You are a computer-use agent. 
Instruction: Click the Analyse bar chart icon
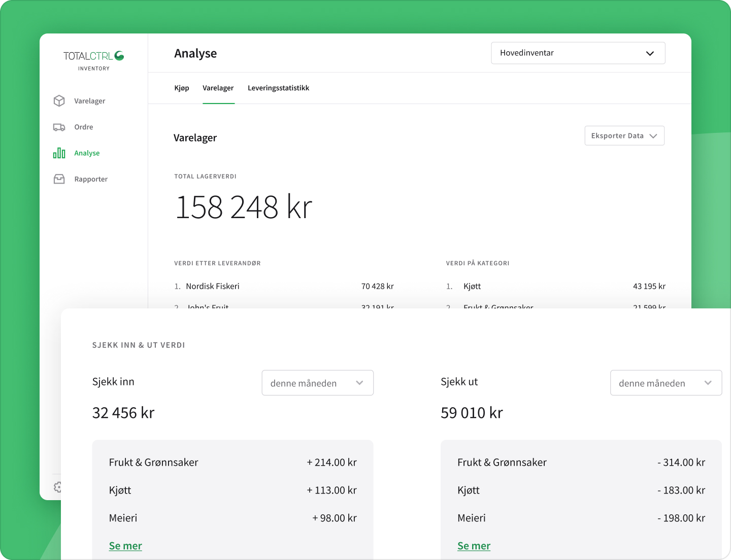point(59,153)
